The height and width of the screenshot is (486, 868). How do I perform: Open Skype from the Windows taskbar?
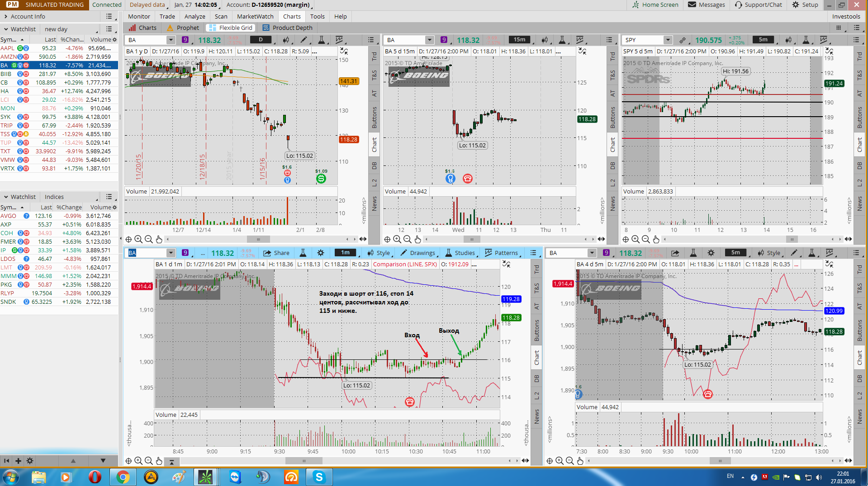click(x=319, y=477)
